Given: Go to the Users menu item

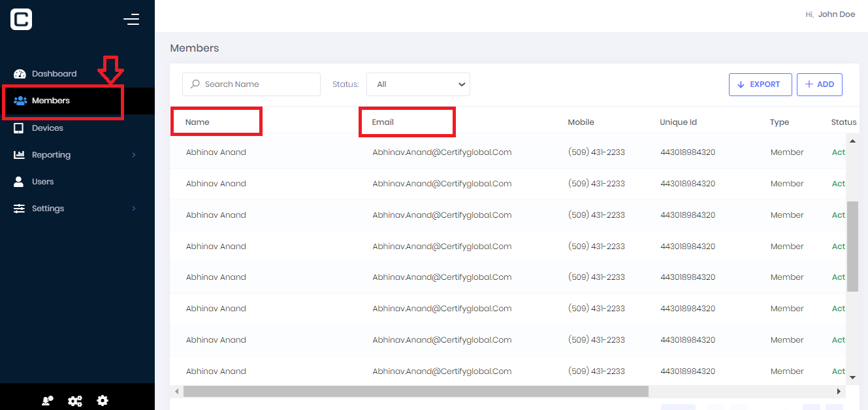Looking at the screenshot, I should click(42, 182).
